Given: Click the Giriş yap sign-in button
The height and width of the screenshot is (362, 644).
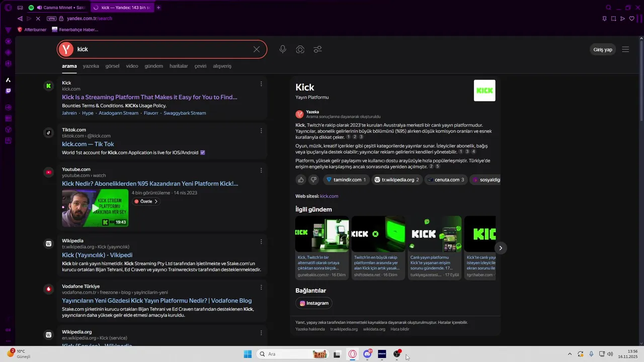Looking at the screenshot, I should click(x=603, y=49).
